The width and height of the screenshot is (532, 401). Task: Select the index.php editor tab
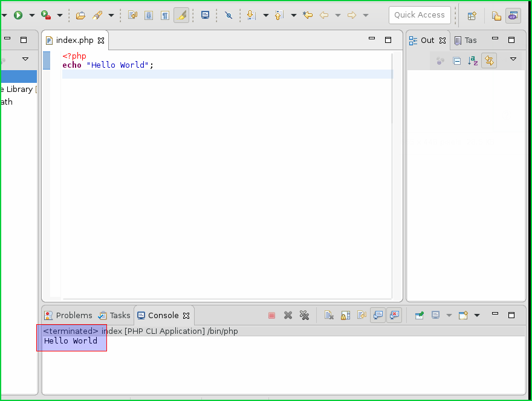click(74, 40)
